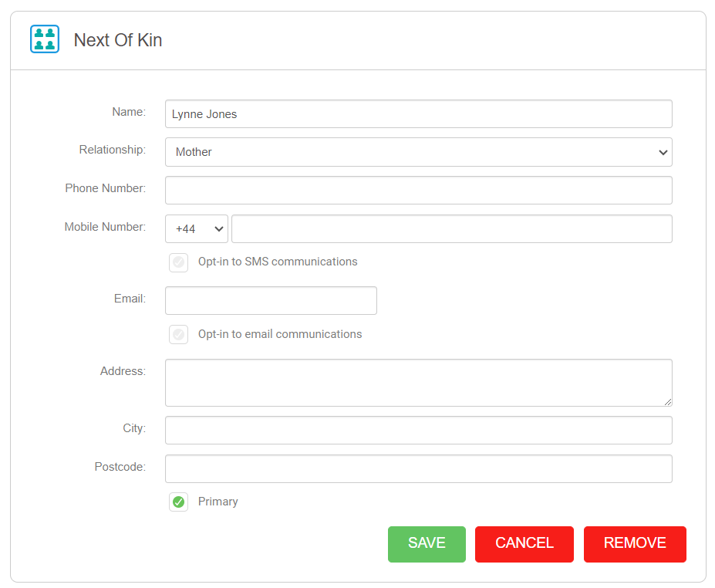Click the Next Of Kin people icon
715x588 pixels.
[45, 39]
